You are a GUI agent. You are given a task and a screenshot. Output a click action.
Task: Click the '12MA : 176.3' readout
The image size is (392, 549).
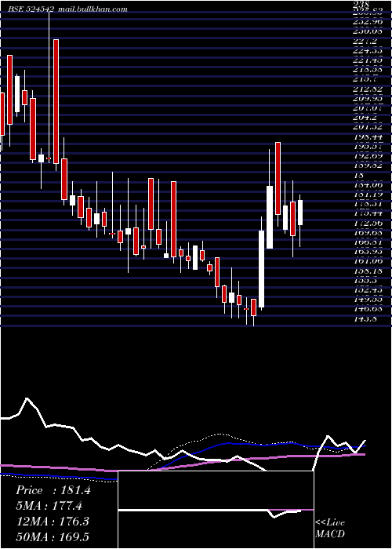click(52, 522)
